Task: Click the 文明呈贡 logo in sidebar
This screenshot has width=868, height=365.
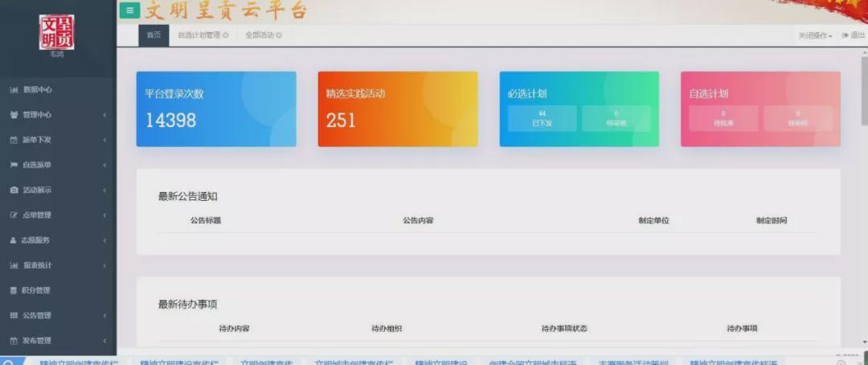Action: (56, 32)
